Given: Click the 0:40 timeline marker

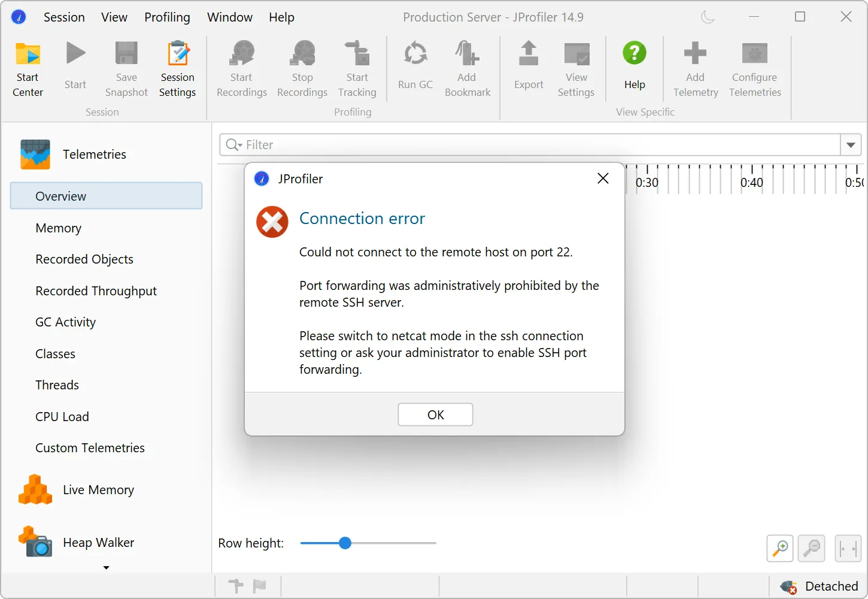Looking at the screenshot, I should [752, 183].
